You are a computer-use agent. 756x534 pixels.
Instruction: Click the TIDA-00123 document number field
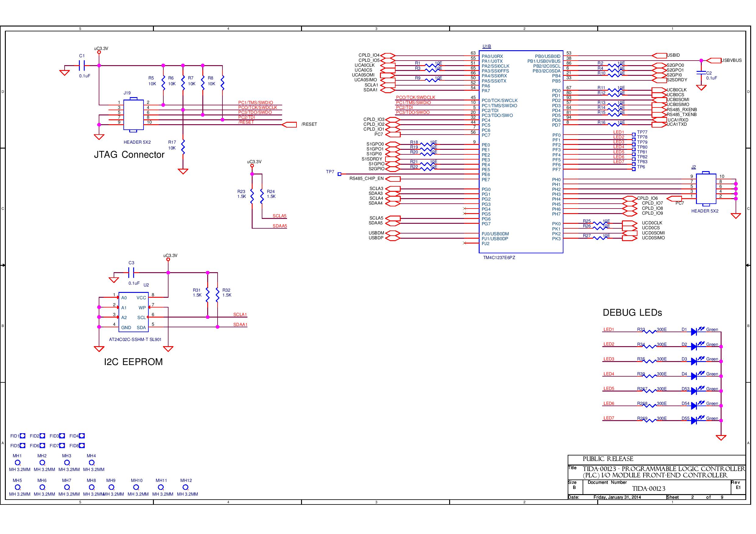[649, 489]
